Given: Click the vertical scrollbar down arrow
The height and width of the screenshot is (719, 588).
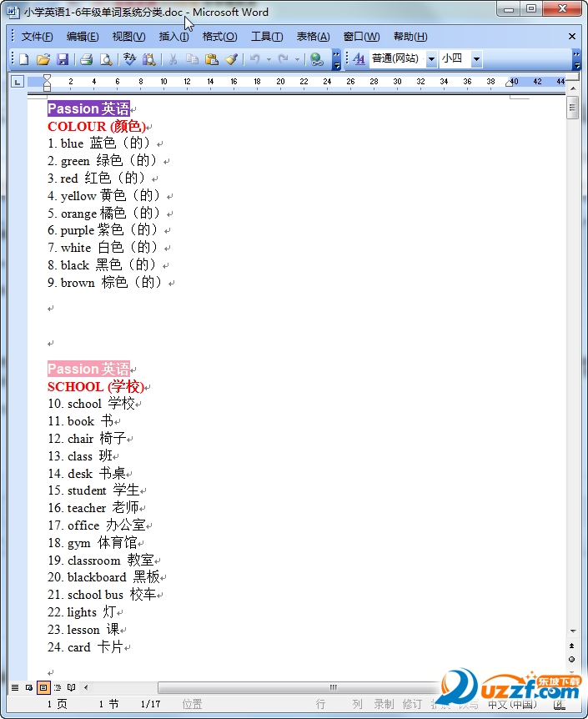Looking at the screenshot, I should (573, 631).
